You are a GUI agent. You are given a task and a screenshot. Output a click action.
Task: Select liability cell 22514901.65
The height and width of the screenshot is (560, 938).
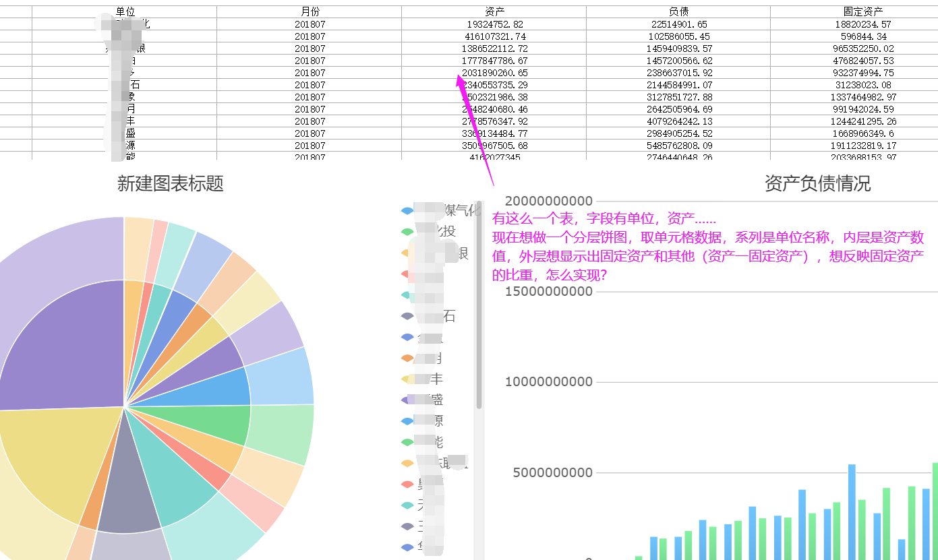tap(678, 24)
